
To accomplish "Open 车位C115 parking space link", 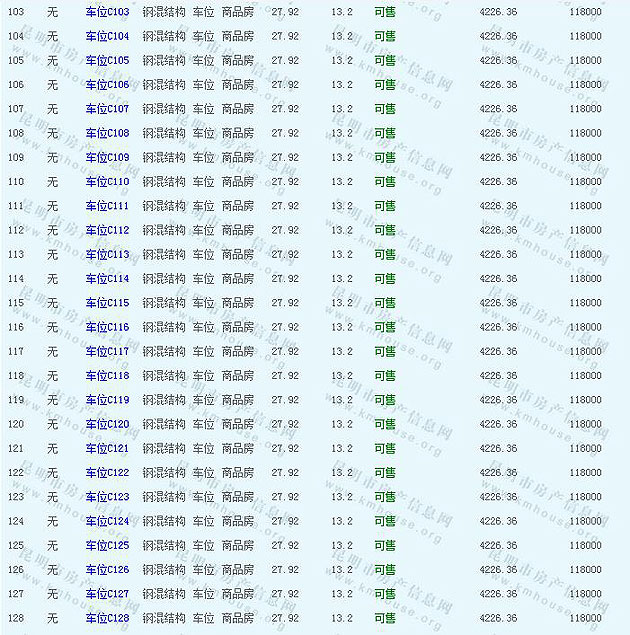I will (x=107, y=303).
